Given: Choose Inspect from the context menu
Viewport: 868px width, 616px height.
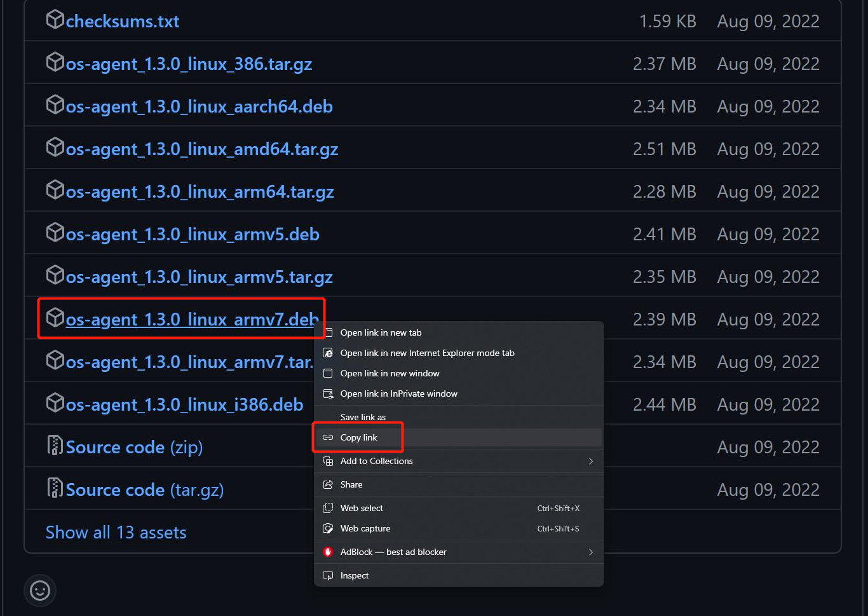Looking at the screenshot, I should [x=459, y=575].
